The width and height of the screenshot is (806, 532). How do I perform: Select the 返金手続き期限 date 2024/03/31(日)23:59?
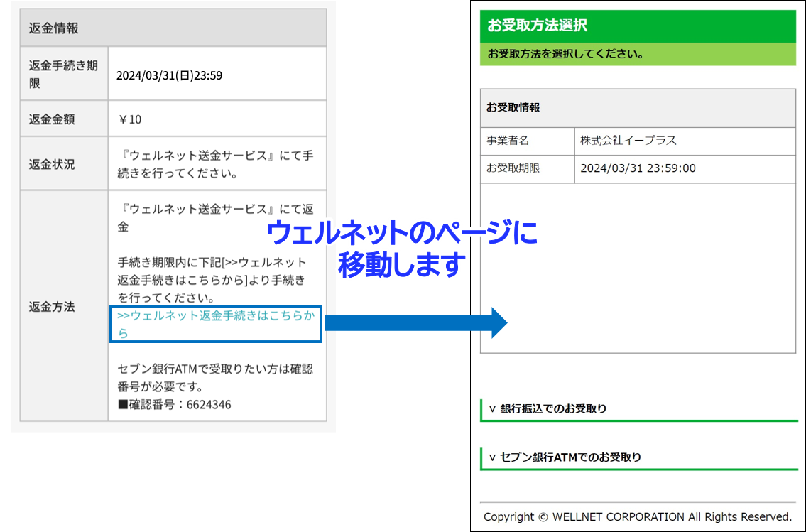pyautogui.click(x=169, y=75)
